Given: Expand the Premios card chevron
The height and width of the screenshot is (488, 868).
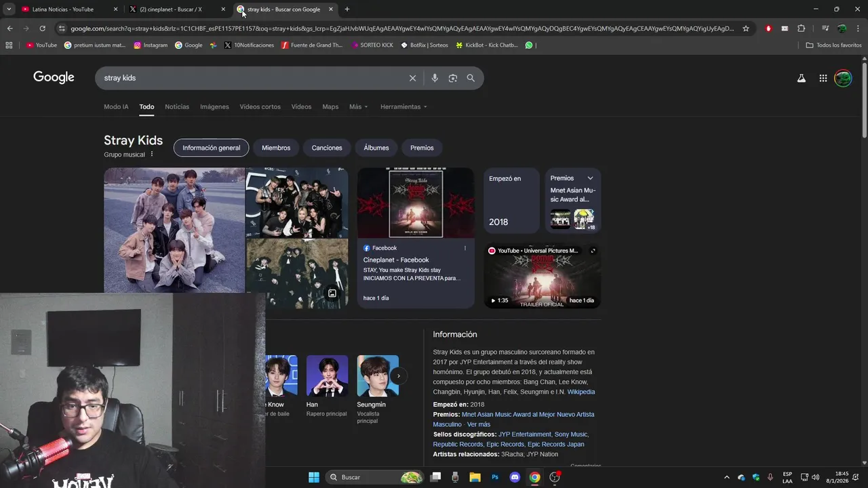Looking at the screenshot, I should 590,178.
